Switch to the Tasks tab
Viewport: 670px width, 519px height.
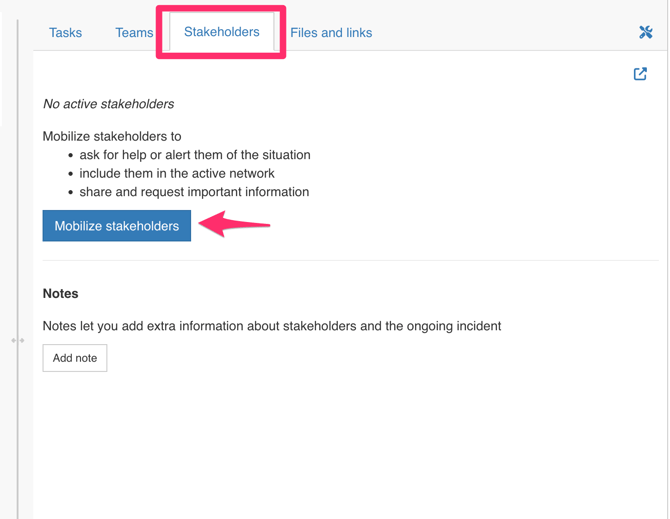coord(65,33)
